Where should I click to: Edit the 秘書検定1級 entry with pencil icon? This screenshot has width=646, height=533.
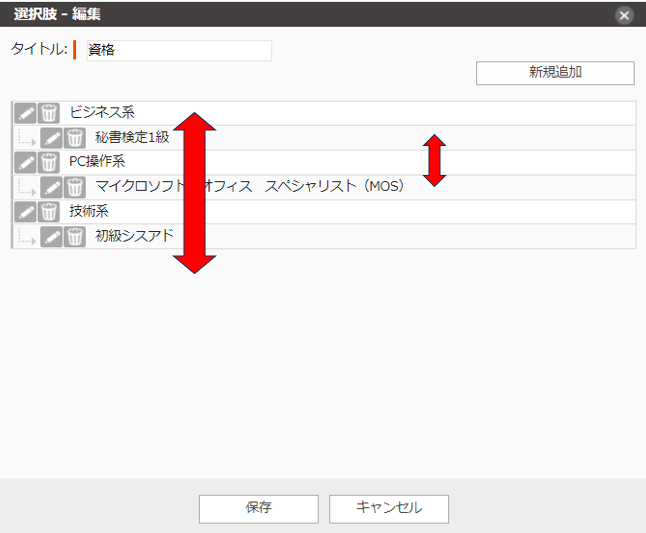point(51,138)
